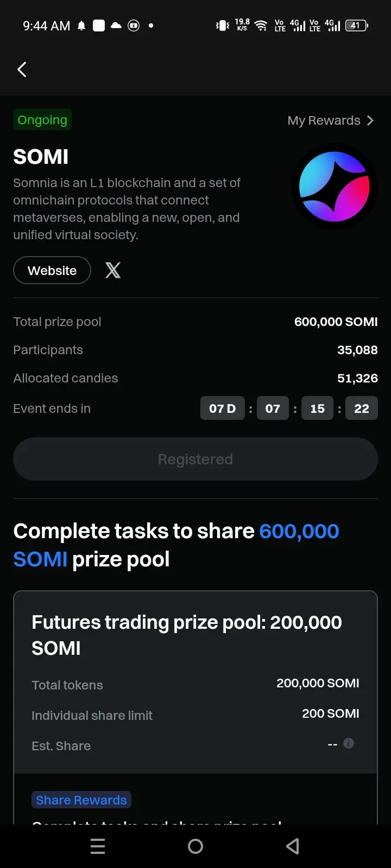
Task: Tap the cloud status bar icon
Action: click(116, 25)
